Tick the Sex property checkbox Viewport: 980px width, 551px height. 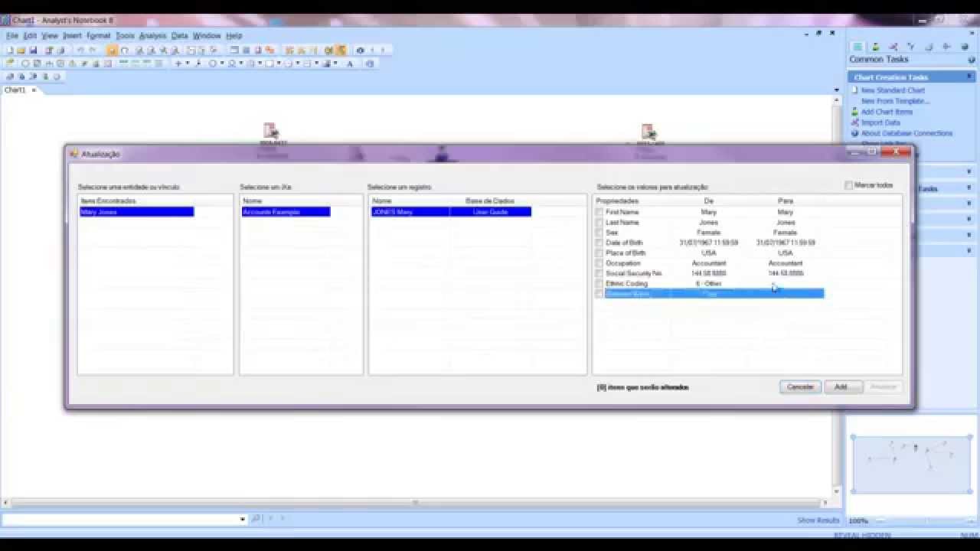tap(599, 232)
